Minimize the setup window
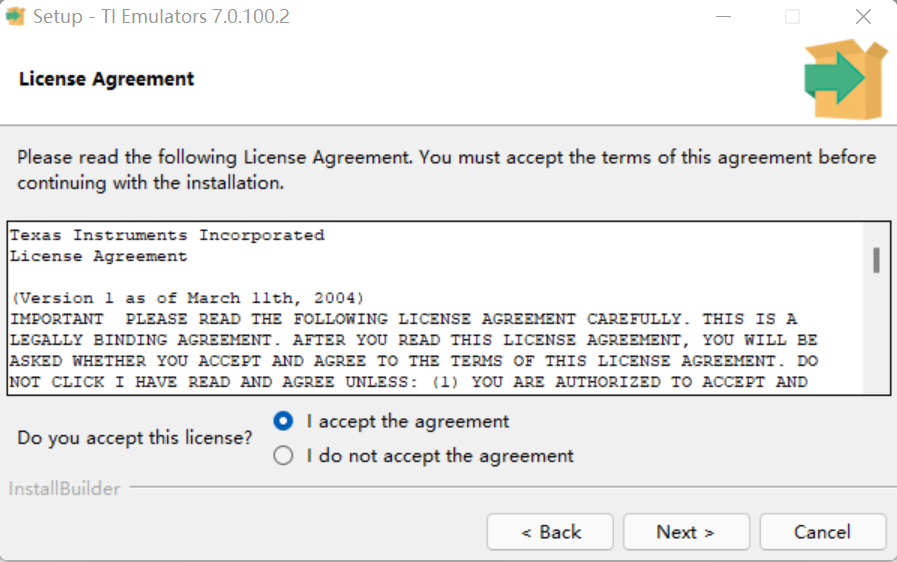This screenshot has height=562, width=897. pos(724,17)
